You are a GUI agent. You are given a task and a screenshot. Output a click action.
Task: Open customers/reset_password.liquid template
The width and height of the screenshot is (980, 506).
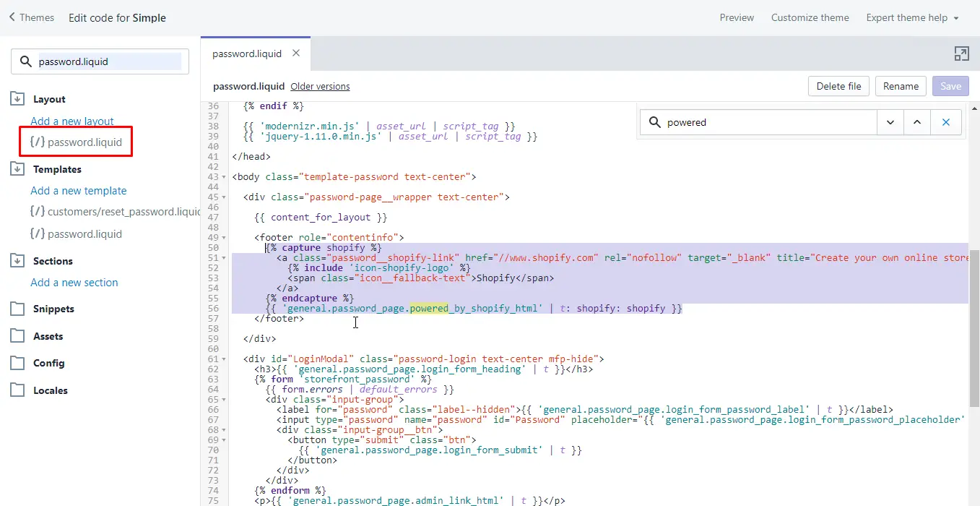pyautogui.click(x=116, y=212)
